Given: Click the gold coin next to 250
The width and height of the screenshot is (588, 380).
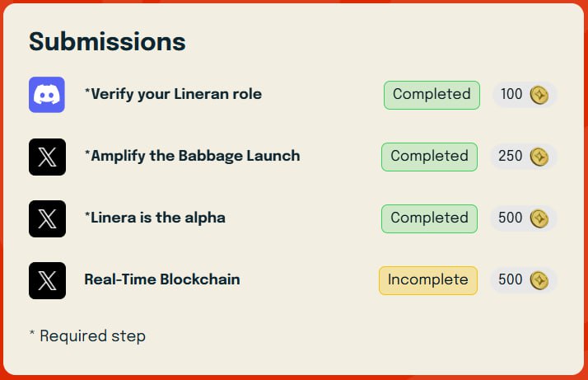Looking at the screenshot, I should click(539, 157).
